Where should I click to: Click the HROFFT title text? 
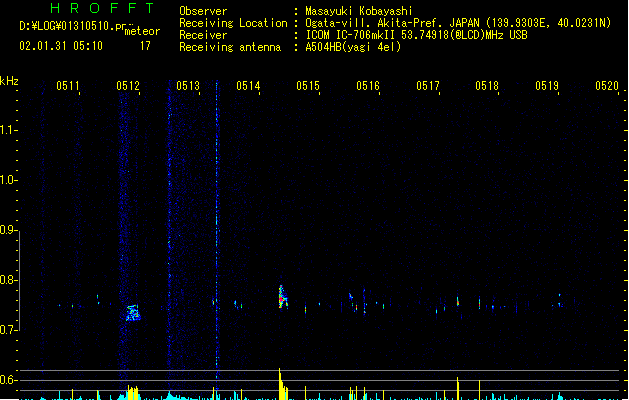102,8
